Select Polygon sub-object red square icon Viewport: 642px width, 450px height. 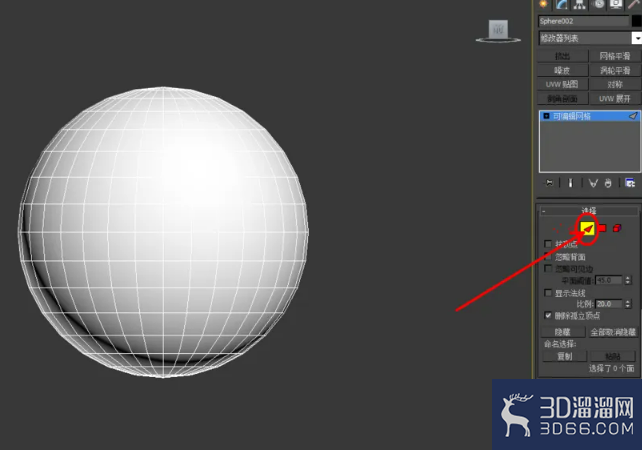click(x=602, y=228)
